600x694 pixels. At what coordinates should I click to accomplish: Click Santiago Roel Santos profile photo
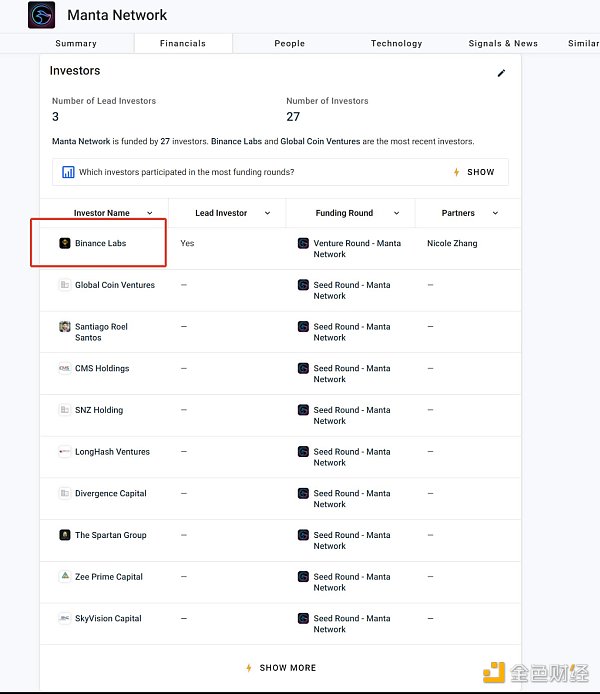tap(65, 327)
